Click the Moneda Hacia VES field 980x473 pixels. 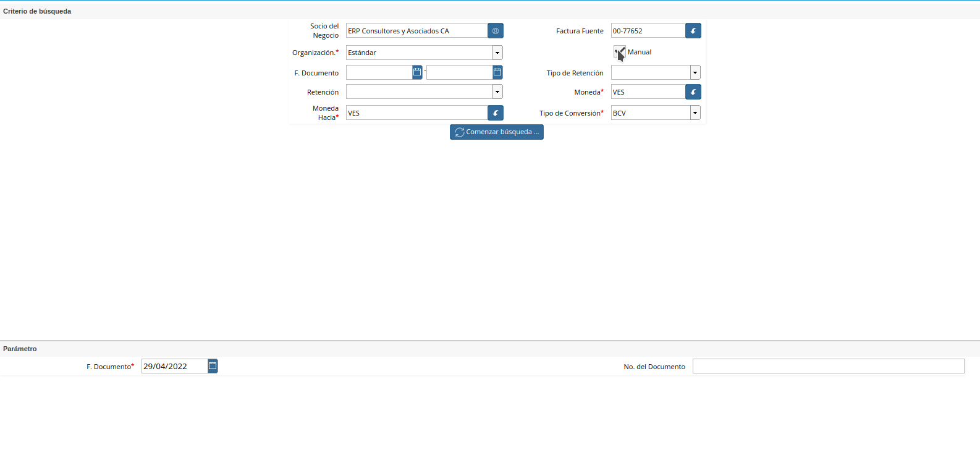click(417, 113)
